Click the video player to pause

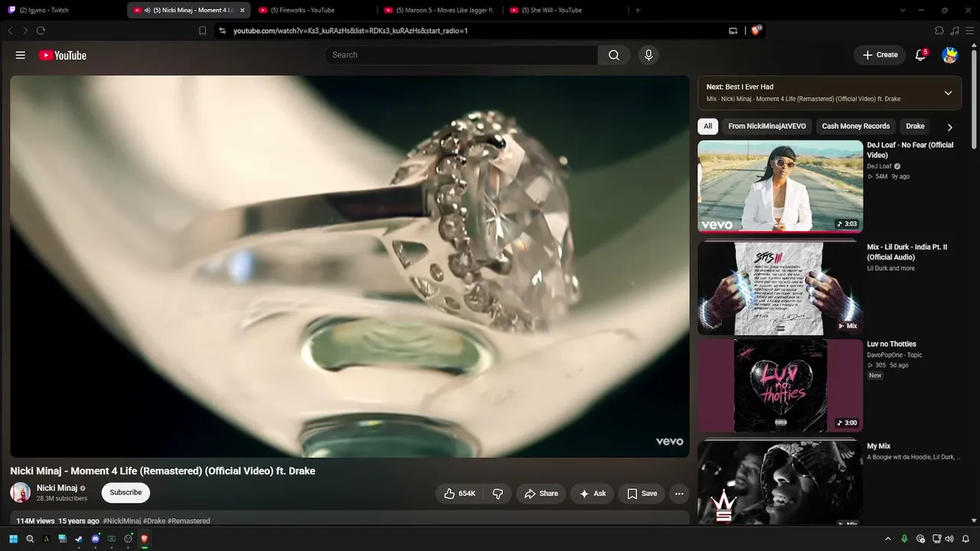pos(350,266)
